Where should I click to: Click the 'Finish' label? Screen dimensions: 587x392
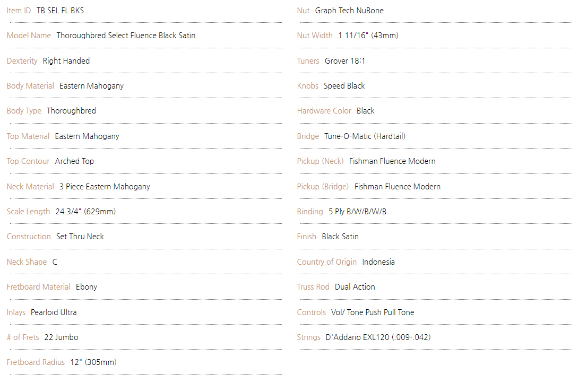[307, 237]
